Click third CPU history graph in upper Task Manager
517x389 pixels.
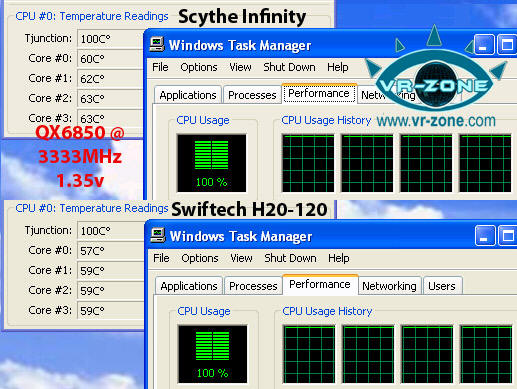pyautogui.click(x=426, y=163)
